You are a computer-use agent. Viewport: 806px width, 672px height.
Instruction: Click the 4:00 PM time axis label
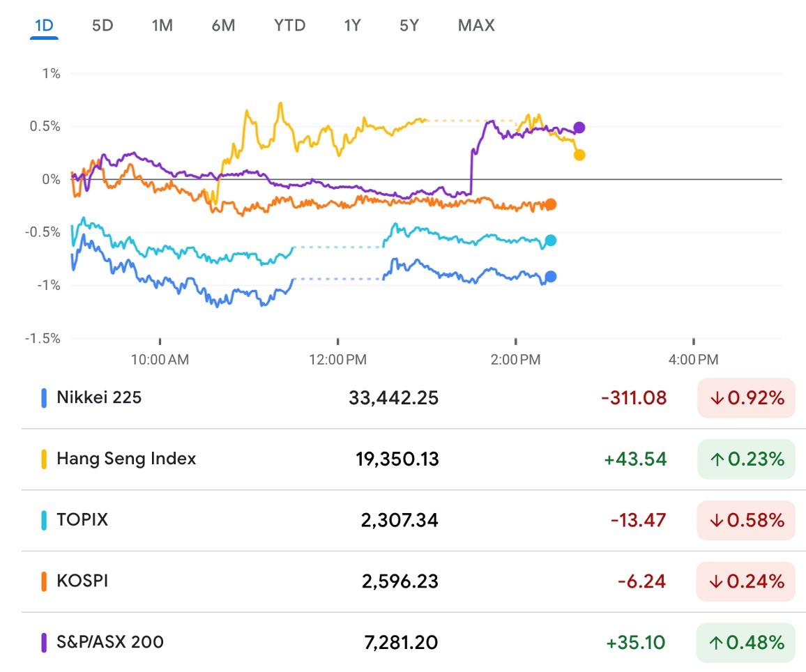tap(694, 360)
